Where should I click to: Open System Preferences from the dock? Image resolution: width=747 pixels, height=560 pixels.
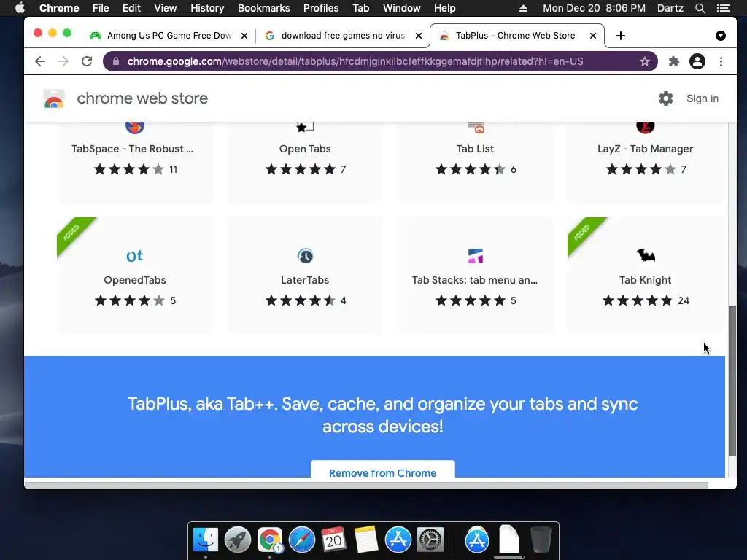coord(430,540)
